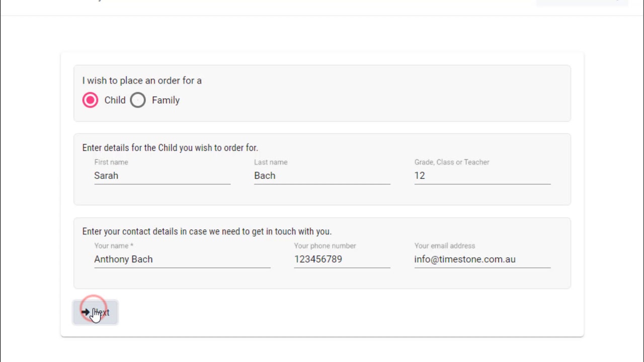Click the Grade, Class or Teacher field
Screen dimensions: 644x362
click(482, 175)
